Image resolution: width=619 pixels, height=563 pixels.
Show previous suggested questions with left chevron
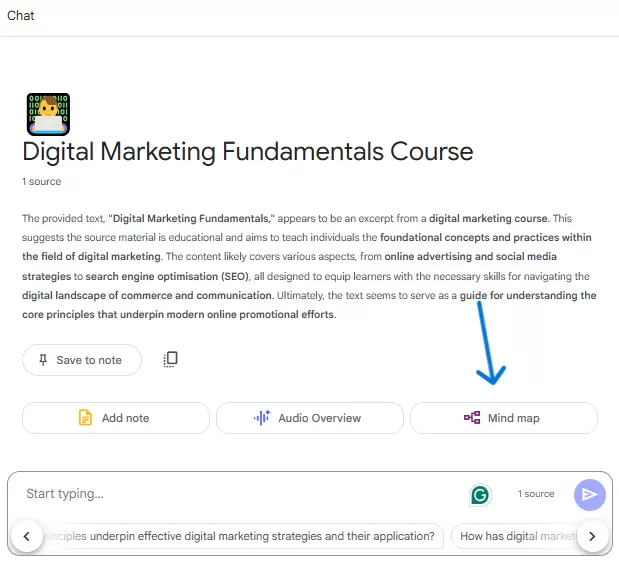point(27,536)
